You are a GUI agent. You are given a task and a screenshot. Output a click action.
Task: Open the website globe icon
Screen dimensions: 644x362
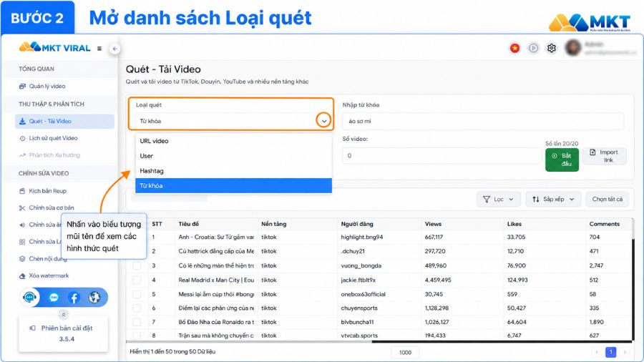click(x=94, y=297)
